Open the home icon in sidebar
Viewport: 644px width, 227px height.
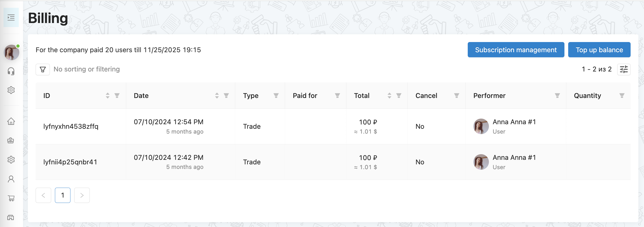tap(11, 121)
